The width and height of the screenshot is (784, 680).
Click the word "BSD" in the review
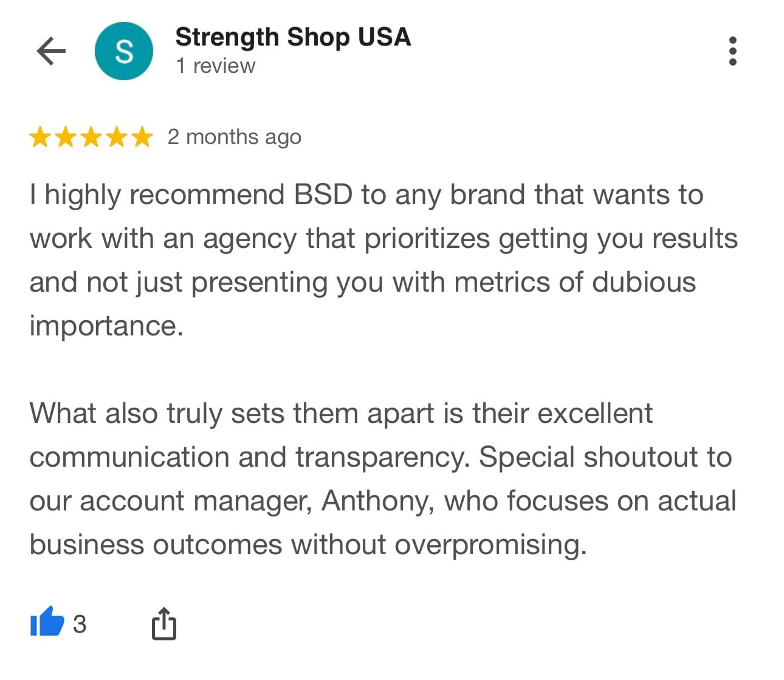pyautogui.click(x=323, y=195)
